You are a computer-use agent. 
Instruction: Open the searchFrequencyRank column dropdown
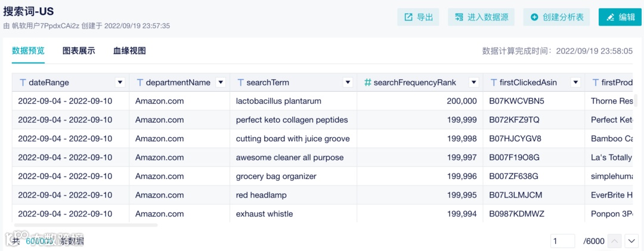pos(473,82)
